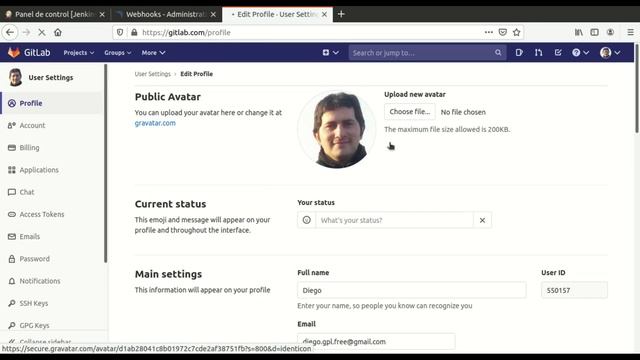The image size is (640, 360).
Task: Open the page actions three-dot menu
Action: [x=489, y=32]
